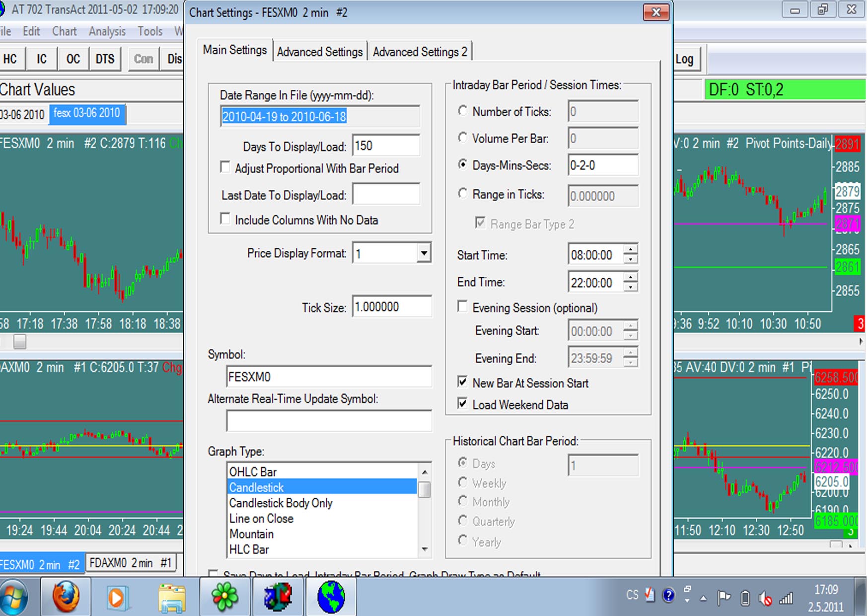The height and width of the screenshot is (616, 868).
Task: Toggle Adjust Proportional With Bar Period checkbox
Action: (225, 167)
